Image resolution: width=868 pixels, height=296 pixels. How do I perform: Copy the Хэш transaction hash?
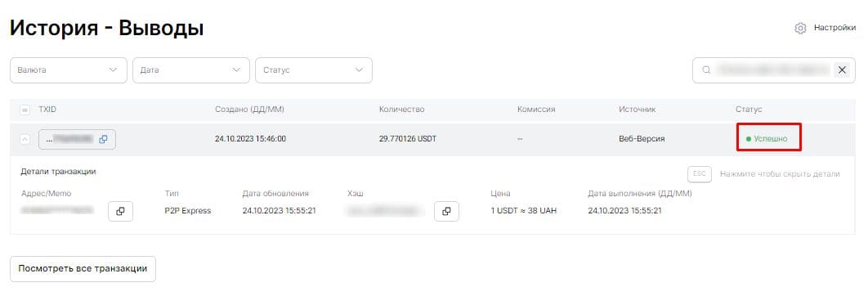446,211
